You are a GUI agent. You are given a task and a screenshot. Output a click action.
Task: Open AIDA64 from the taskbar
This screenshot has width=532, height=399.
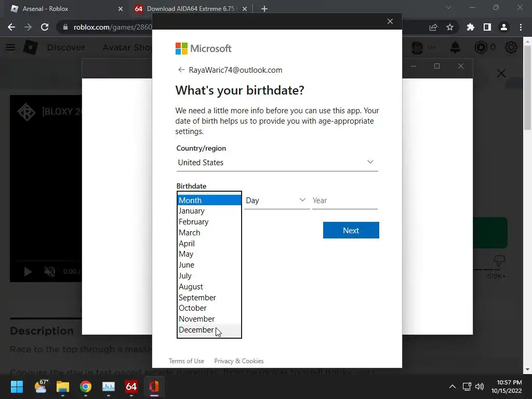click(131, 387)
